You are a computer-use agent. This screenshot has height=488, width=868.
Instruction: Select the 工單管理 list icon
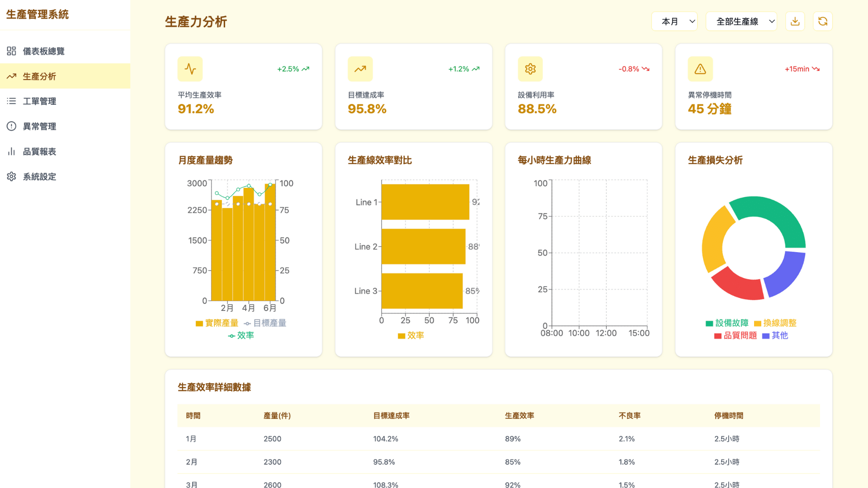pos(11,101)
